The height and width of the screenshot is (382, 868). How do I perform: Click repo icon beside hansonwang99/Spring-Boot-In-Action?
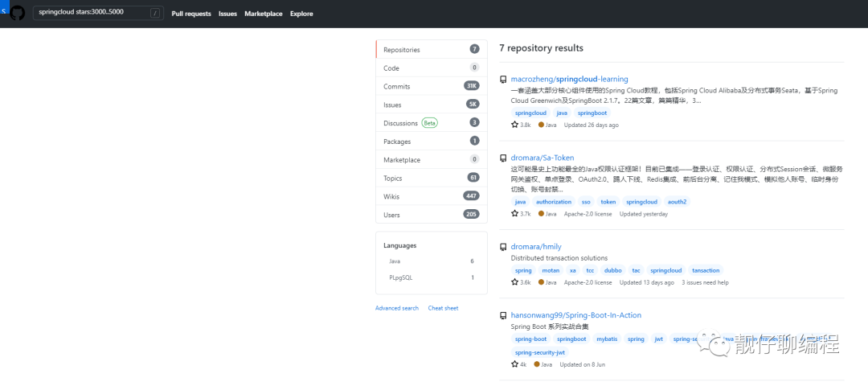coord(503,315)
